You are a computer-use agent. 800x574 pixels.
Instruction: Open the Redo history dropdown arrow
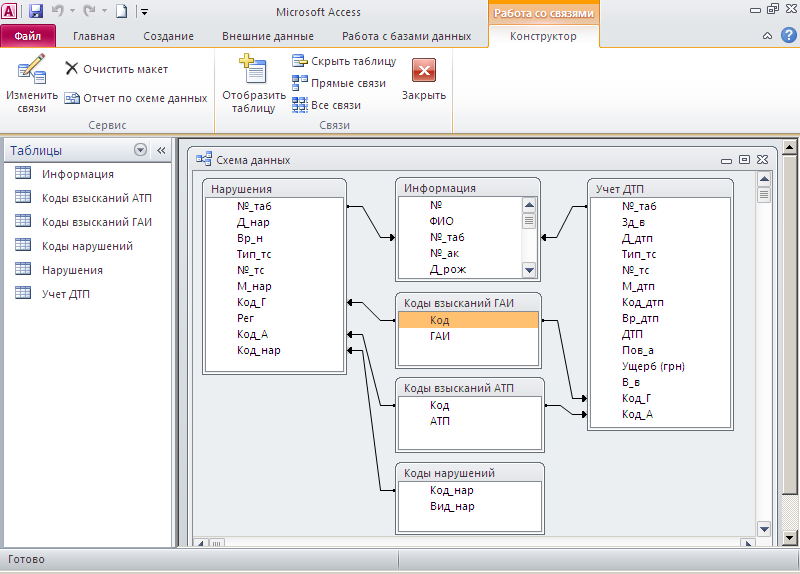pos(104,11)
